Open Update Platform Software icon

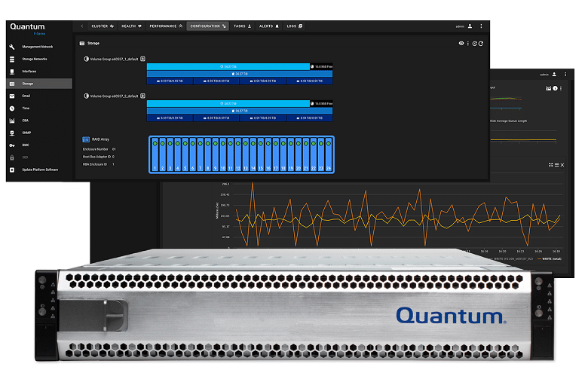pyautogui.click(x=12, y=170)
